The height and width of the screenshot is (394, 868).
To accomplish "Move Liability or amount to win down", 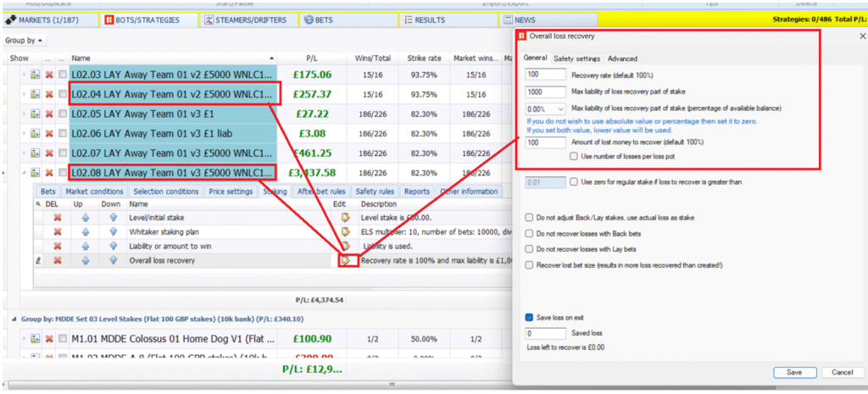I will click(x=114, y=247).
